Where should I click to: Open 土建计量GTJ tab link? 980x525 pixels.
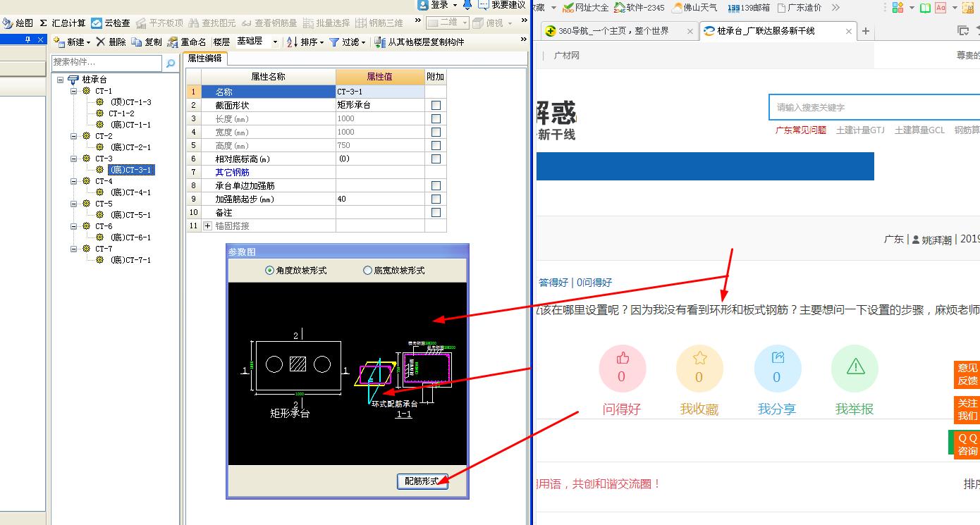click(860, 130)
